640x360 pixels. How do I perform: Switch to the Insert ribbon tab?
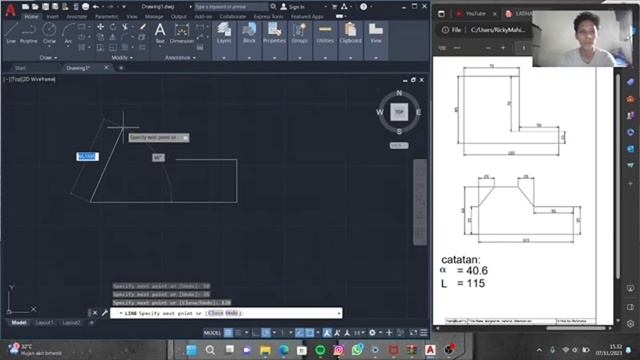click(x=53, y=17)
